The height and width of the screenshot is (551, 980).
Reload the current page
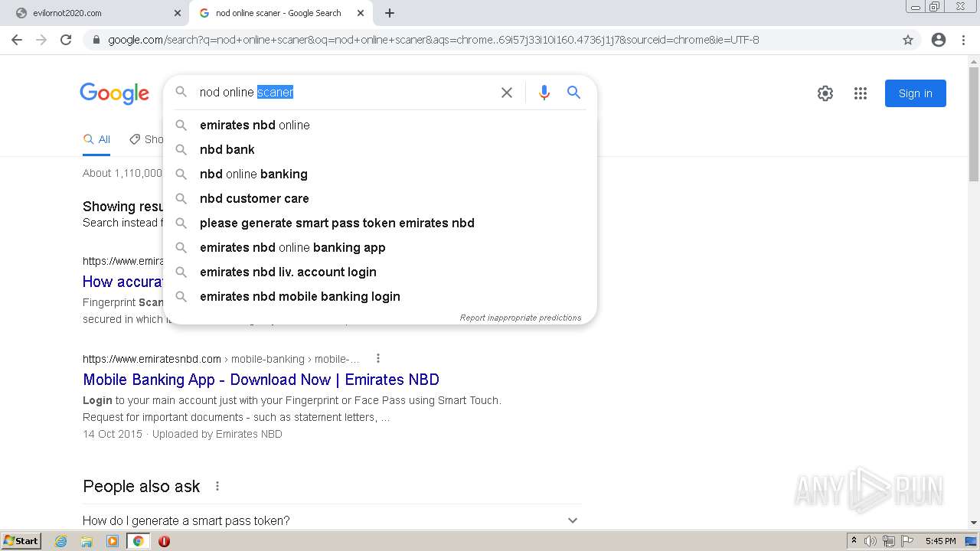point(66,40)
